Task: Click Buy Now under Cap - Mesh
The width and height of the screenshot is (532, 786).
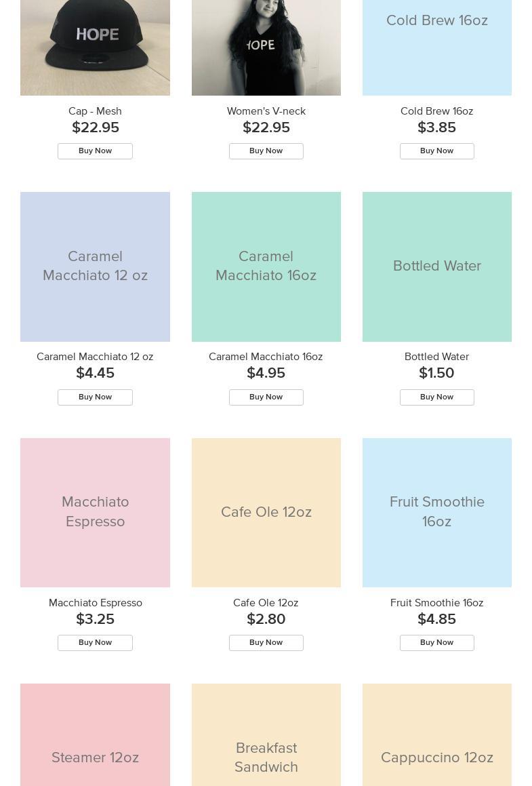Action: pos(95,151)
